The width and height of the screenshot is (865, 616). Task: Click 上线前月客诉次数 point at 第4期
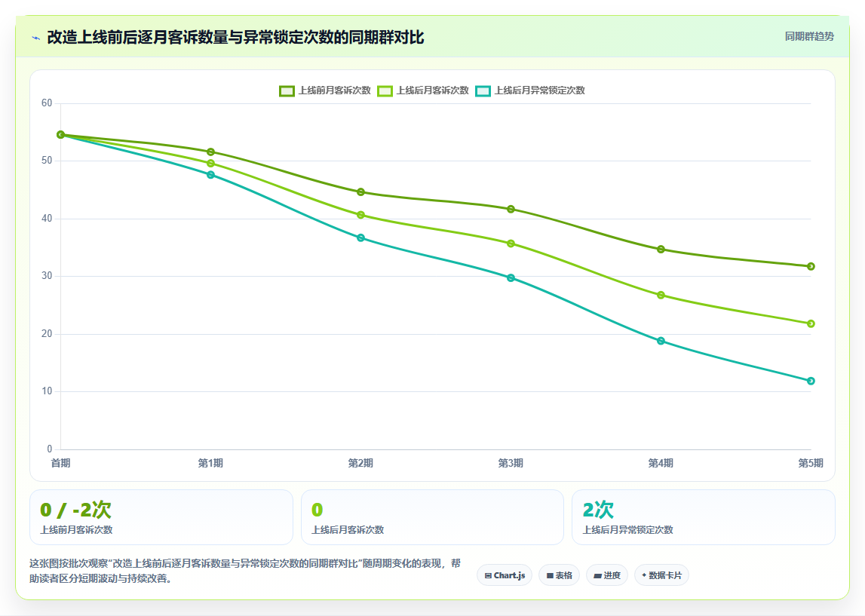point(661,250)
